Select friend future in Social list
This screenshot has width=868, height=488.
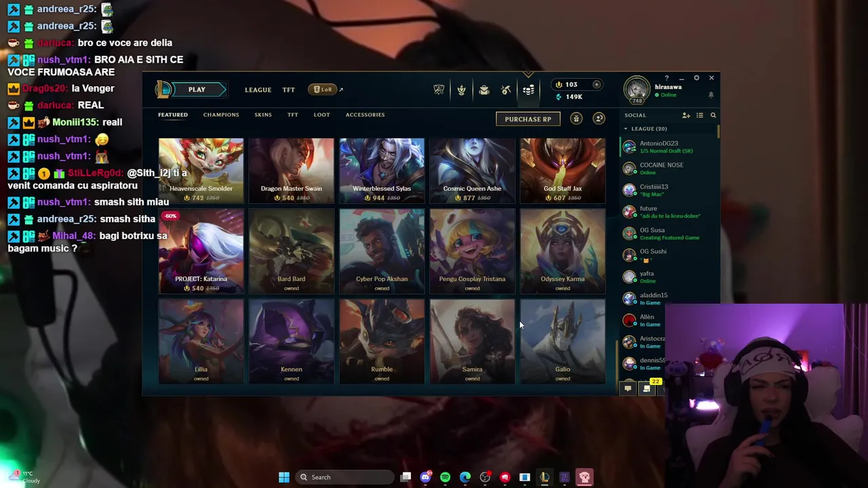(x=667, y=211)
